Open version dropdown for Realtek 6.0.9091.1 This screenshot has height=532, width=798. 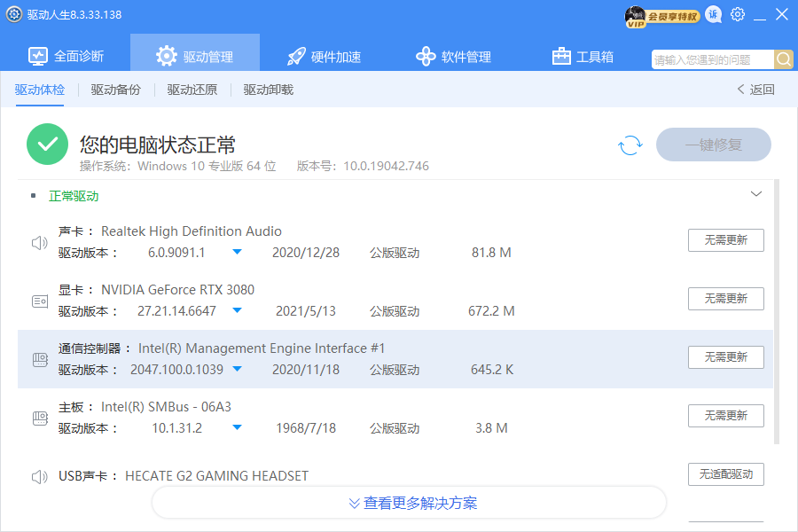coord(237,252)
